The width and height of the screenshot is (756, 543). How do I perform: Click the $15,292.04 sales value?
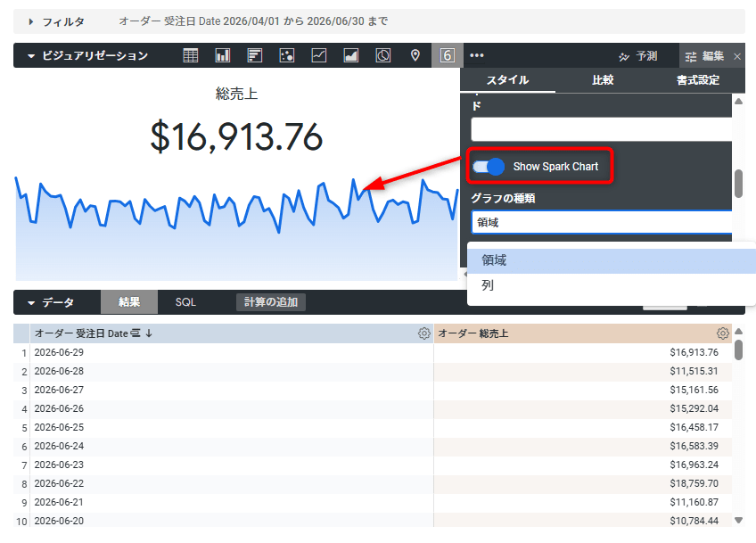tap(694, 408)
